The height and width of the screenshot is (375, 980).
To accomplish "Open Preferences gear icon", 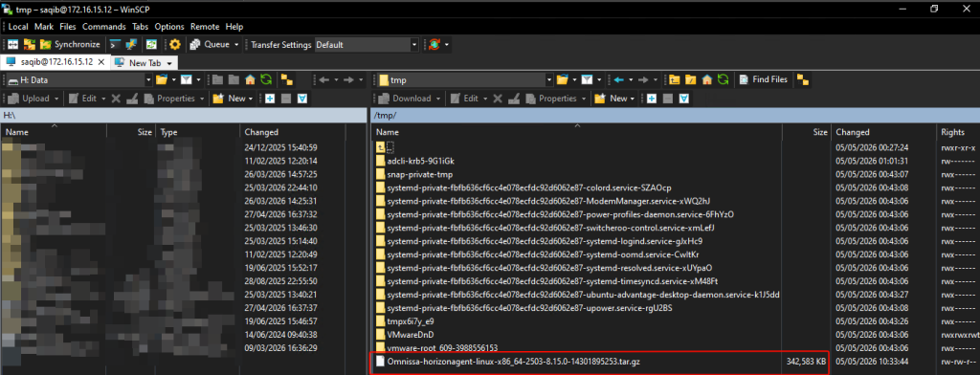I will coord(175,44).
